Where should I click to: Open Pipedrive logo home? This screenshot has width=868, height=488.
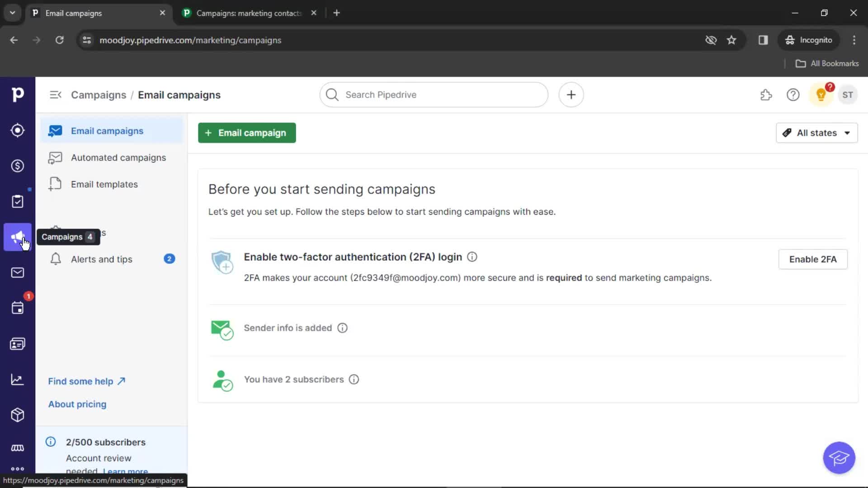[18, 94]
